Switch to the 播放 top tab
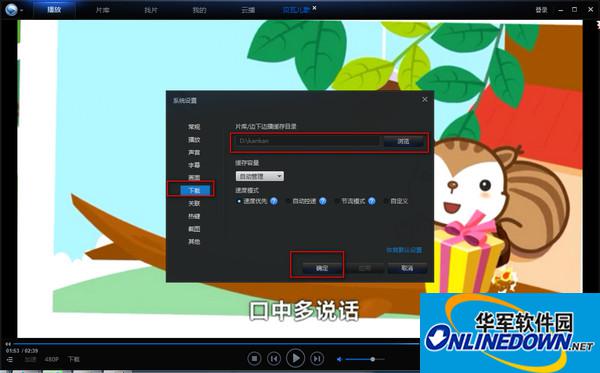 click(54, 10)
